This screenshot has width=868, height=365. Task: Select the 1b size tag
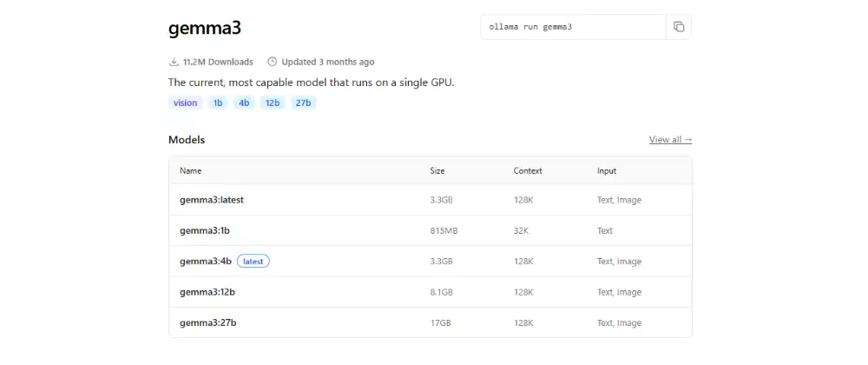point(218,103)
